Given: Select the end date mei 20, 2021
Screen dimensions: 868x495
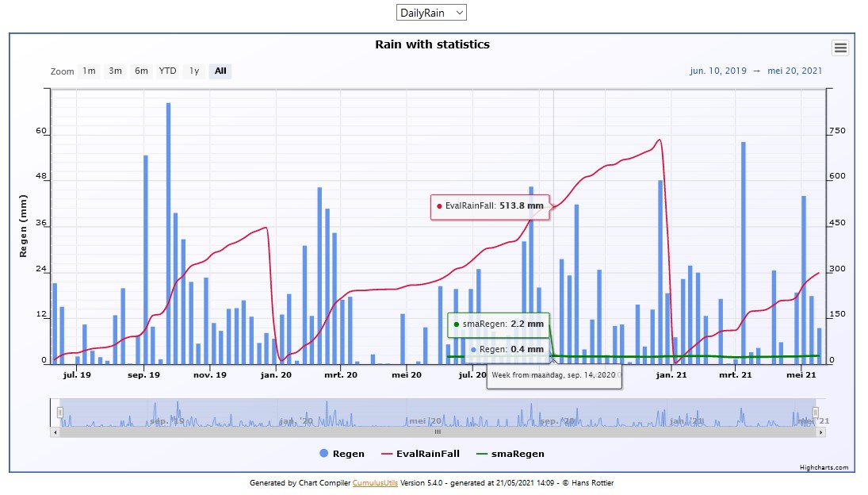Looking at the screenshot, I should click(x=795, y=71).
